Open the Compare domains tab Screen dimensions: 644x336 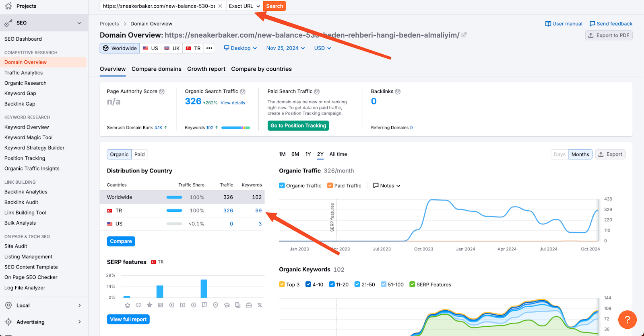[157, 69]
